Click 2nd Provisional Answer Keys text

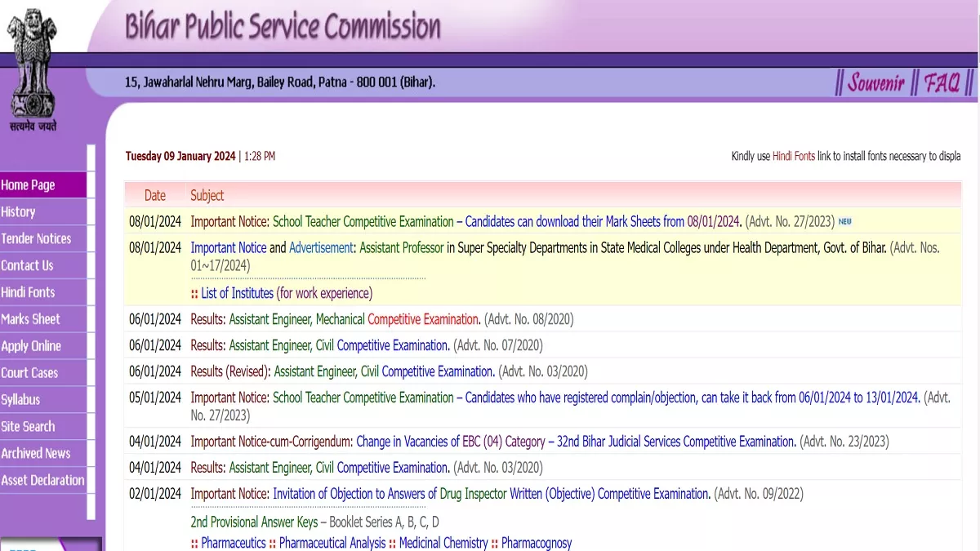point(254,522)
